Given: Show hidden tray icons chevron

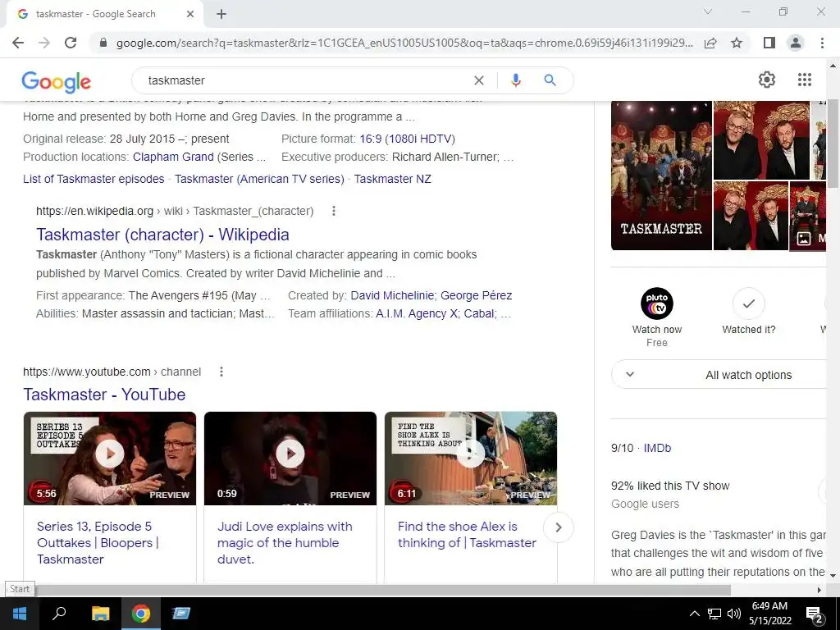Looking at the screenshot, I should click(x=694, y=614).
